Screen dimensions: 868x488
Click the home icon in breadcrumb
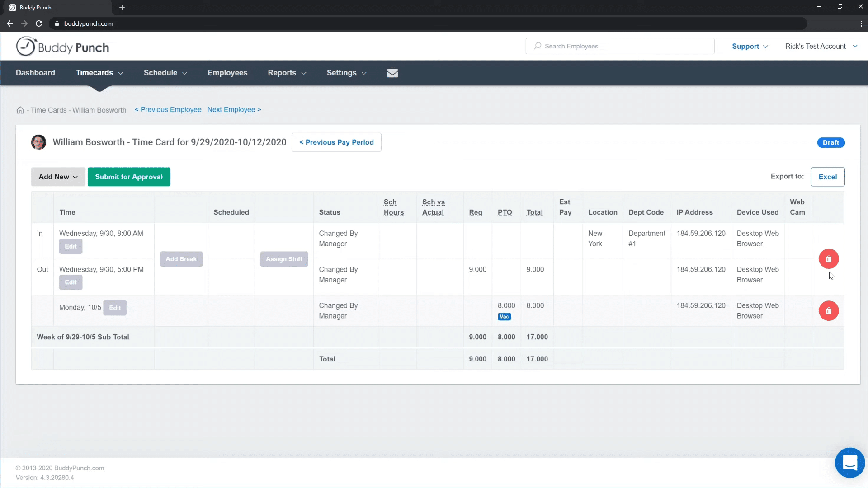20,110
